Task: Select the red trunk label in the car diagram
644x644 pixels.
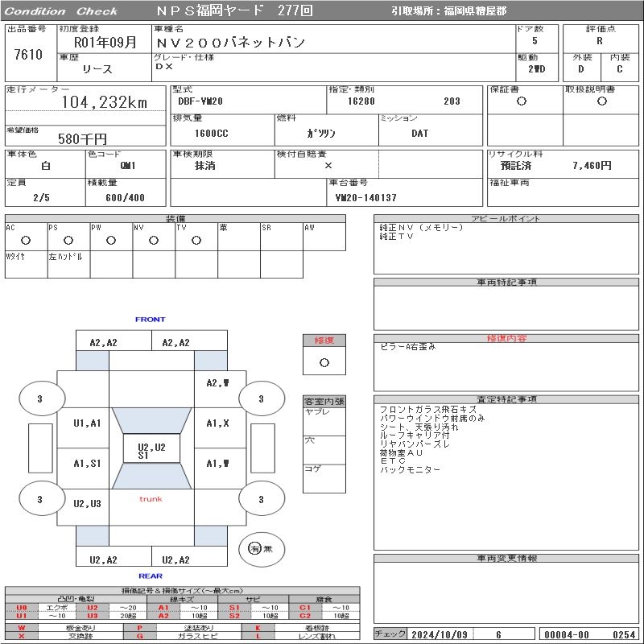Action: (x=151, y=499)
